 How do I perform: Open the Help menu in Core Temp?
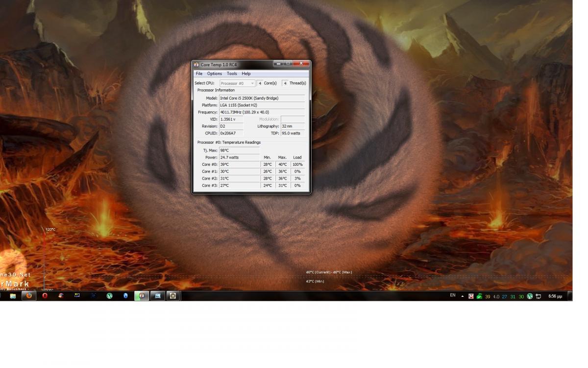[246, 74]
